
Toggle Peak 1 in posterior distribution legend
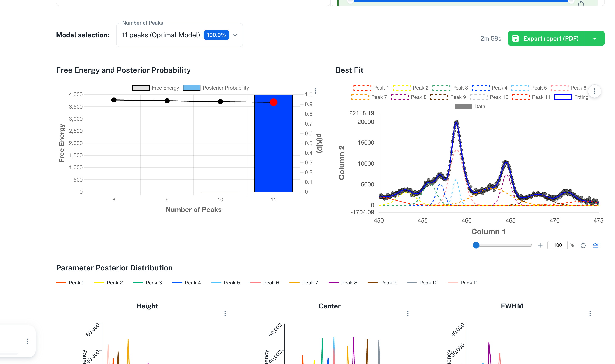(70, 283)
